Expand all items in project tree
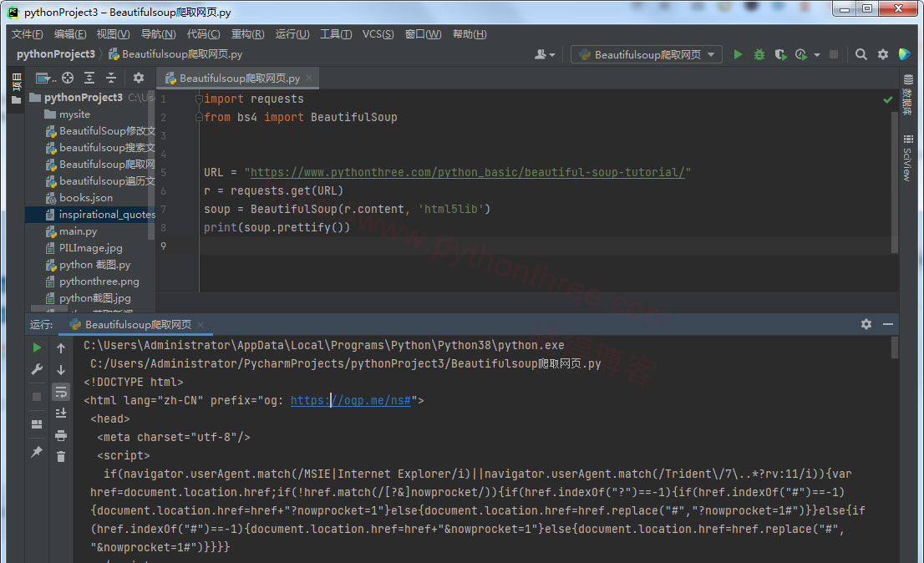 (x=89, y=78)
